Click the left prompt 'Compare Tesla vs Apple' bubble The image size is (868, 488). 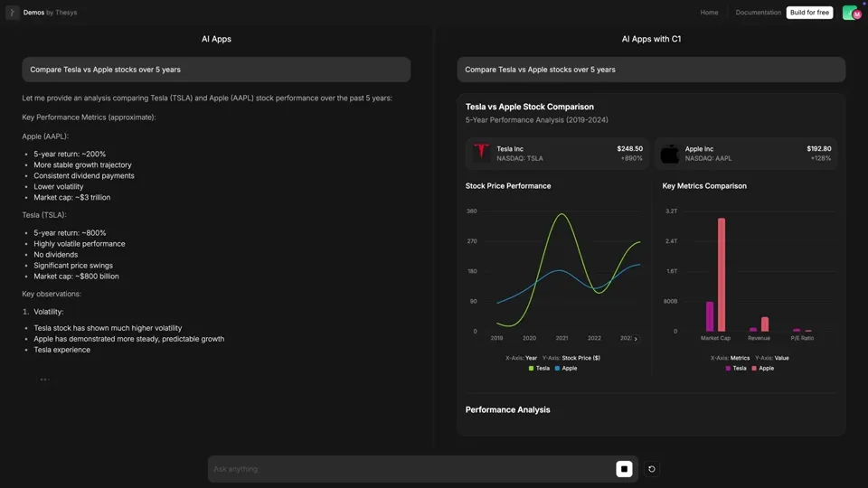(x=216, y=70)
